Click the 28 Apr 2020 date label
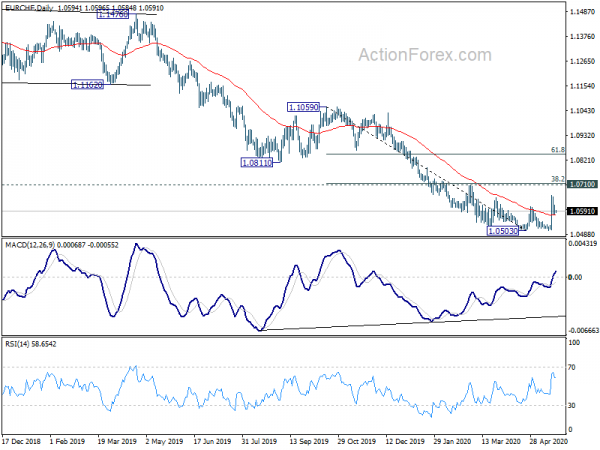The height and width of the screenshot is (450, 600). coord(548,441)
